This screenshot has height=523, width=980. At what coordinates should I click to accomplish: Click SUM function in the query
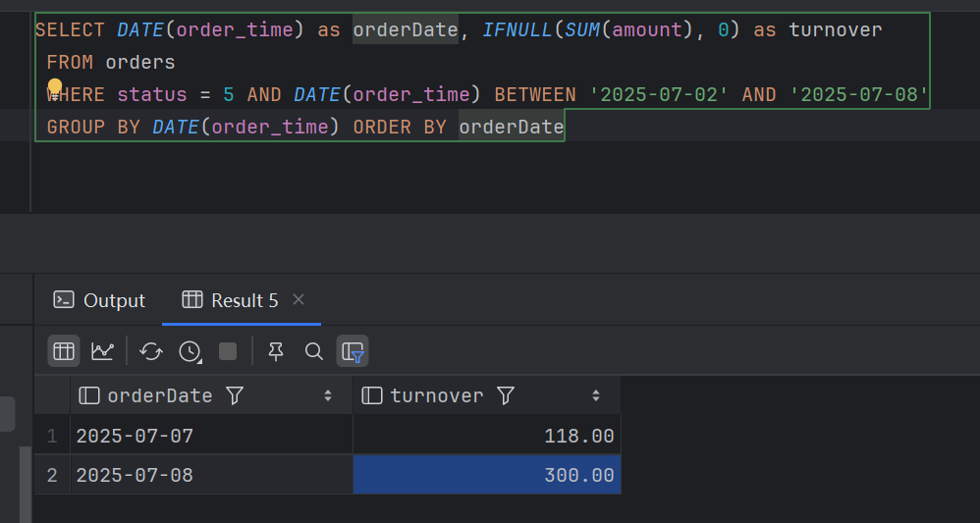[x=582, y=29]
